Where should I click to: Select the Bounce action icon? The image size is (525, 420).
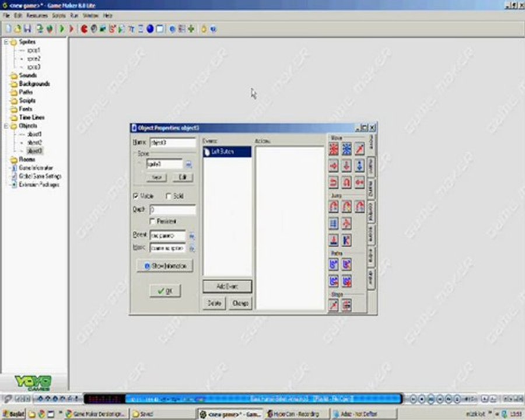pyautogui.click(x=346, y=240)
